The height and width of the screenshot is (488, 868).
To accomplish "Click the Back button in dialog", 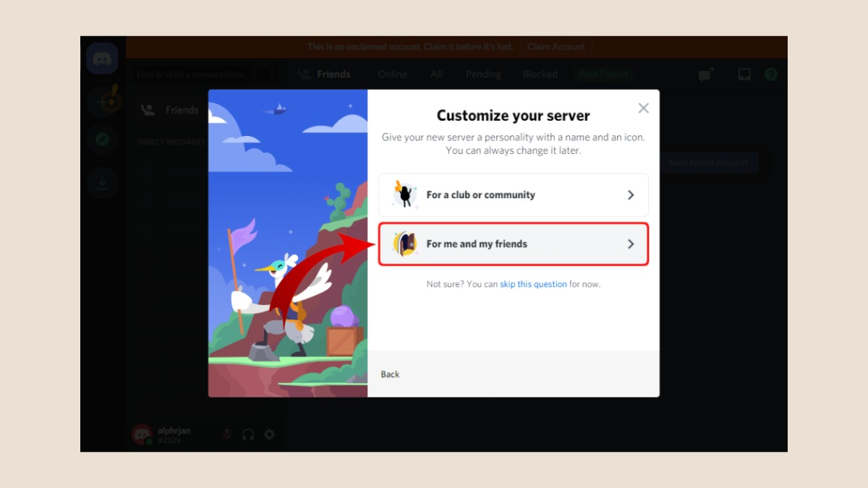I will [x=391, y=374].
